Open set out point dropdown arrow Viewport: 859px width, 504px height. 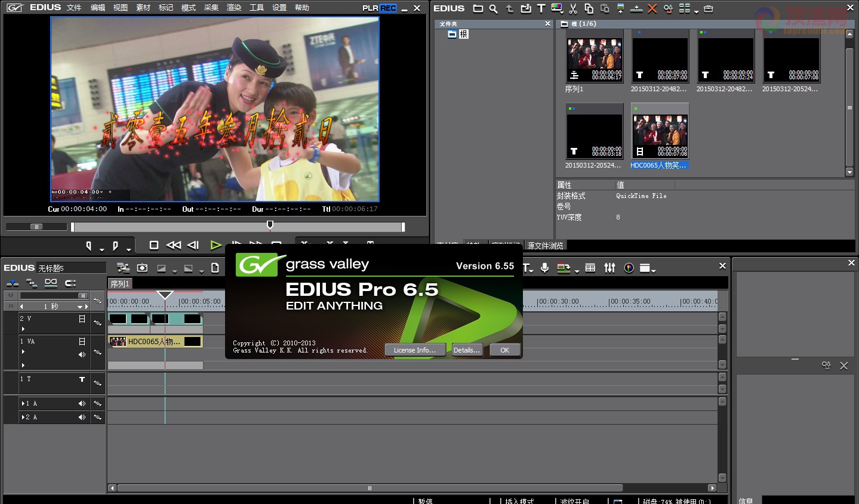coord(128,249)
